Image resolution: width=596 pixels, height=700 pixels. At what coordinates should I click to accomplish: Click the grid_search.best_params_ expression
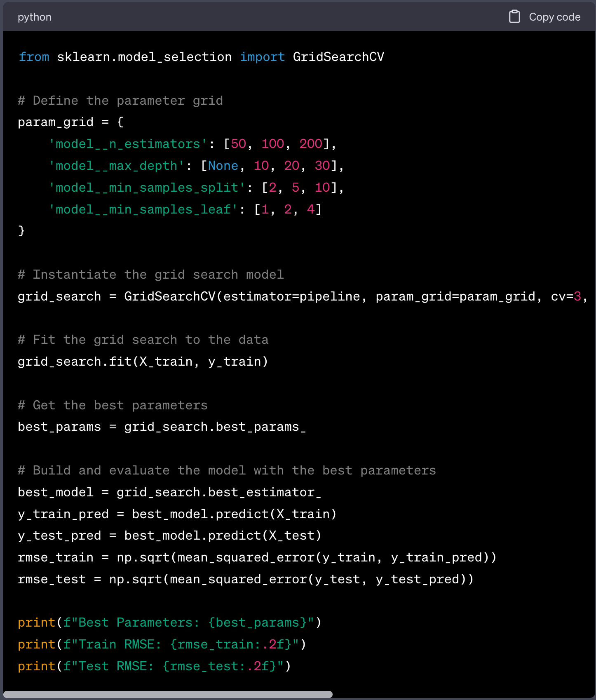click(x=215, y=427)
